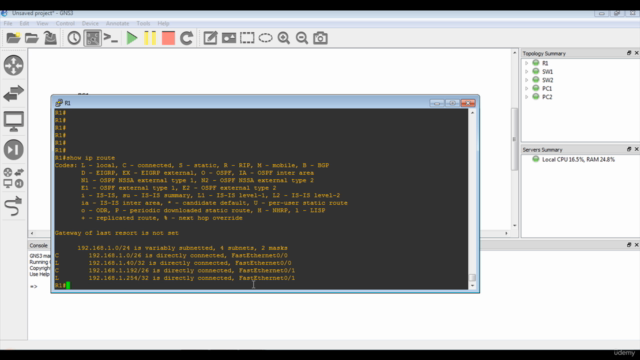
Task: Undock the Console panel
Action: [x=629, y=245]
